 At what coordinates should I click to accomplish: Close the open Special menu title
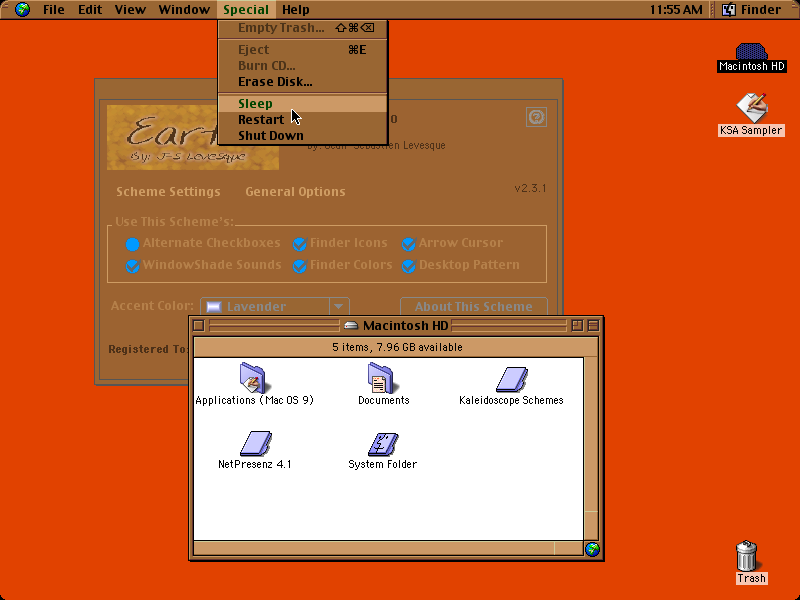246,9
